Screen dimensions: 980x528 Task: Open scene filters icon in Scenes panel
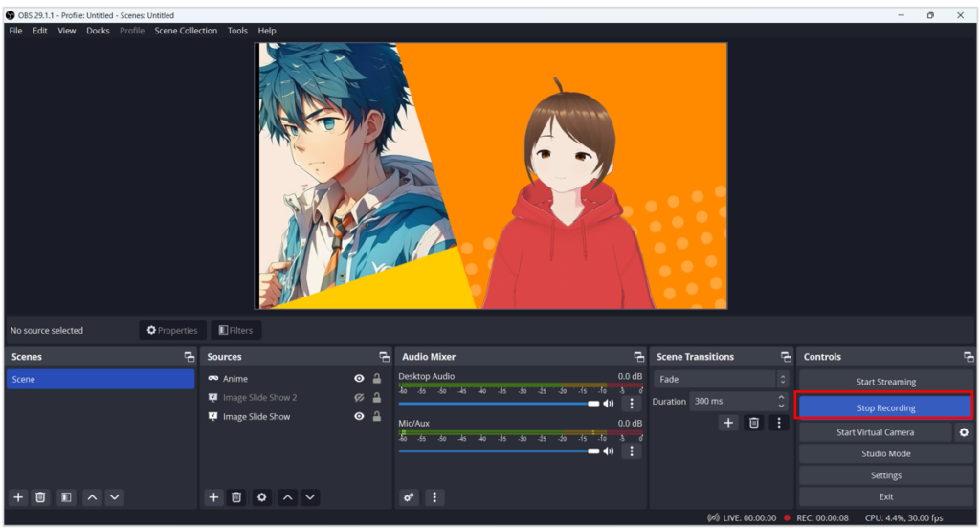[65, 497]
